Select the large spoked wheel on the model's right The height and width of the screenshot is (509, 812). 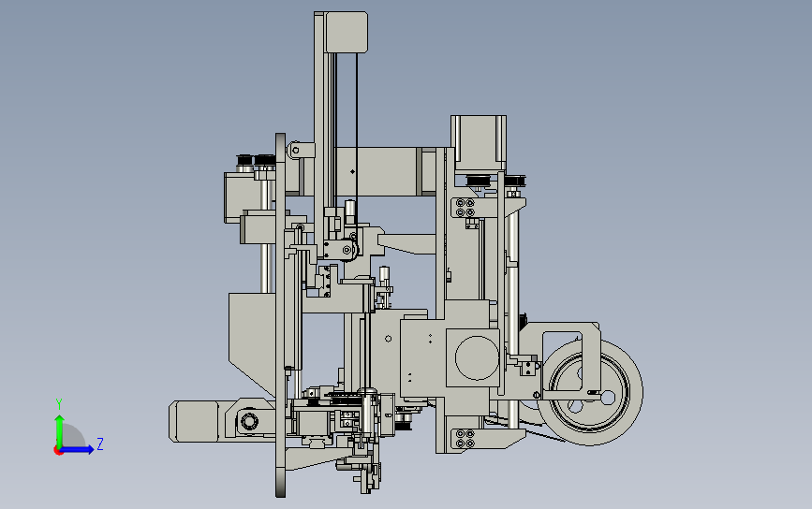pos(590,392)
